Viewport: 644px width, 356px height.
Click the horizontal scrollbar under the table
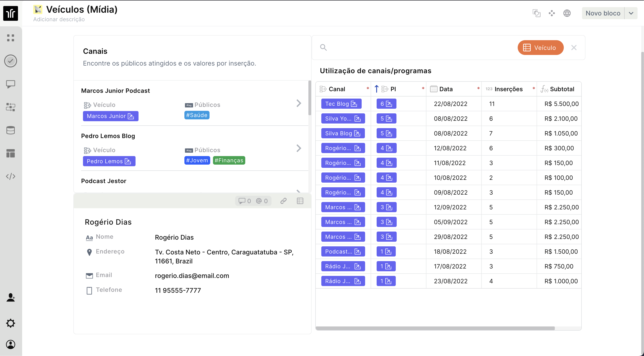coord(435,328)
